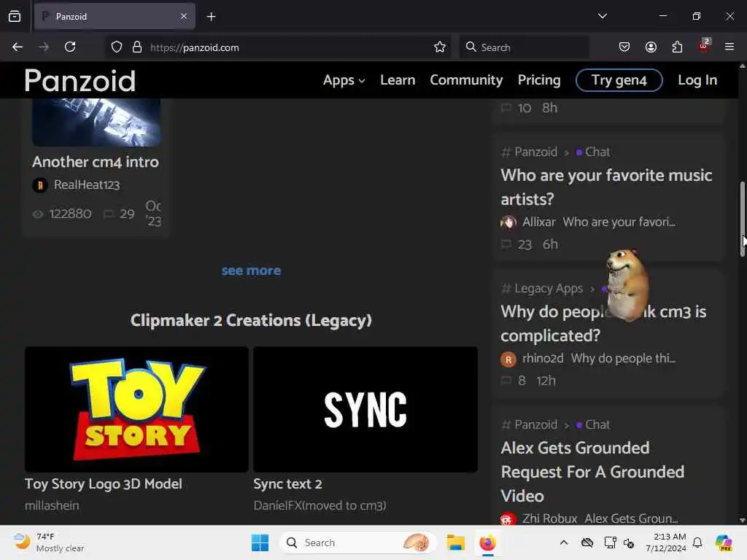Open File Explorer from the taskbar

455,542
